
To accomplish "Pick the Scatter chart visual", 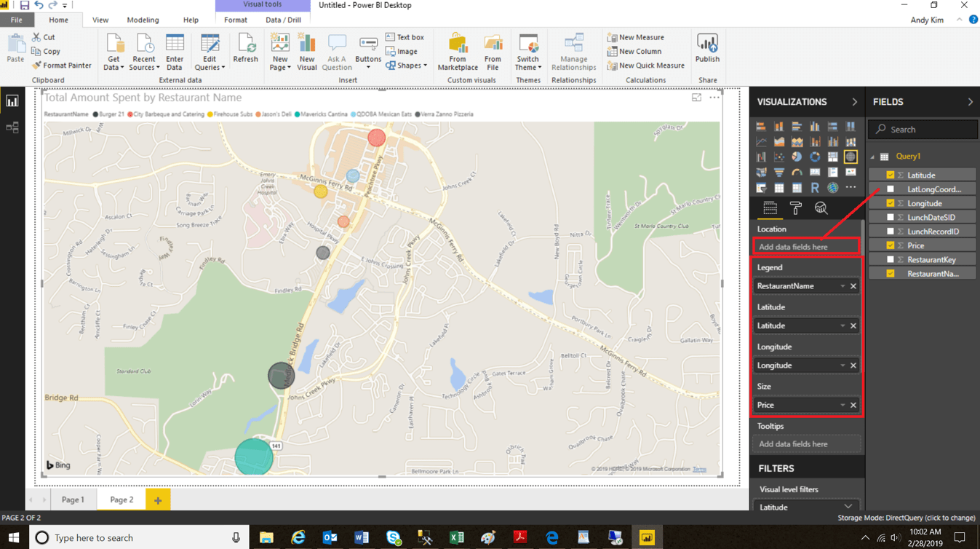I will (779, 157).
